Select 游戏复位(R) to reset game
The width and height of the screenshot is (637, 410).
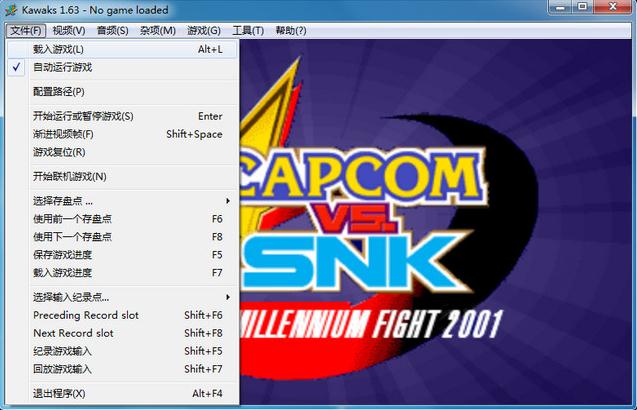(x=122, y=152)
